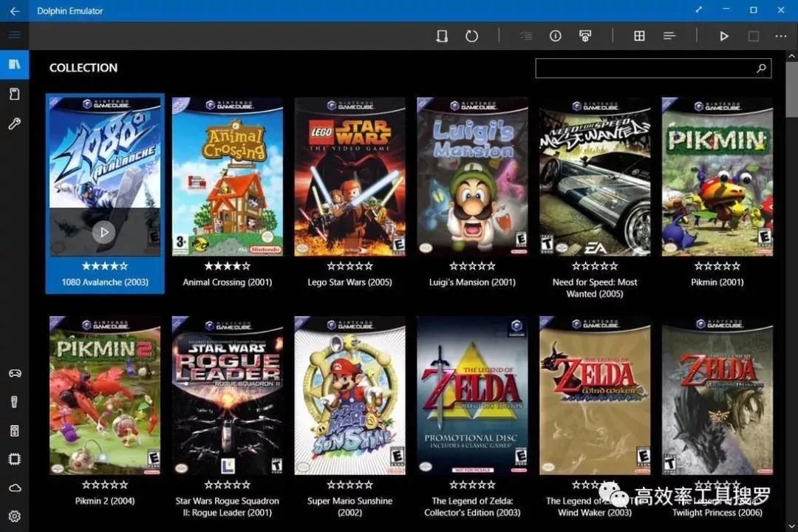
Task: Click the play overlay on 1080 Avalanche
Action: click(x=104, y=232)
